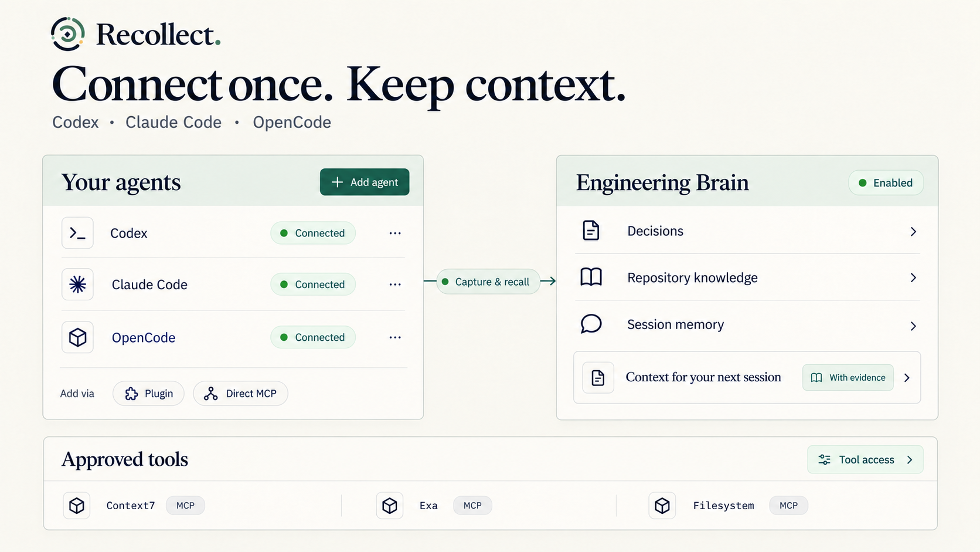
Task: Click the Claude Code agent name in list
Action: pos(149,285)
